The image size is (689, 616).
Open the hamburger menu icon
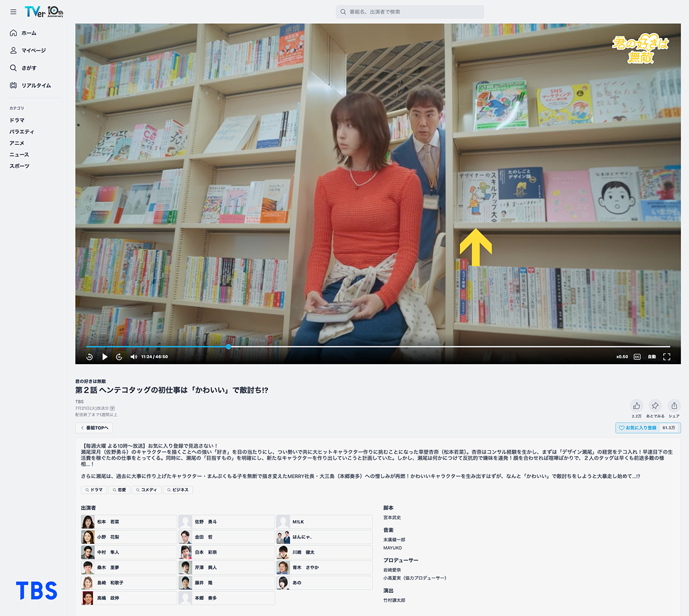click(13, 12)
